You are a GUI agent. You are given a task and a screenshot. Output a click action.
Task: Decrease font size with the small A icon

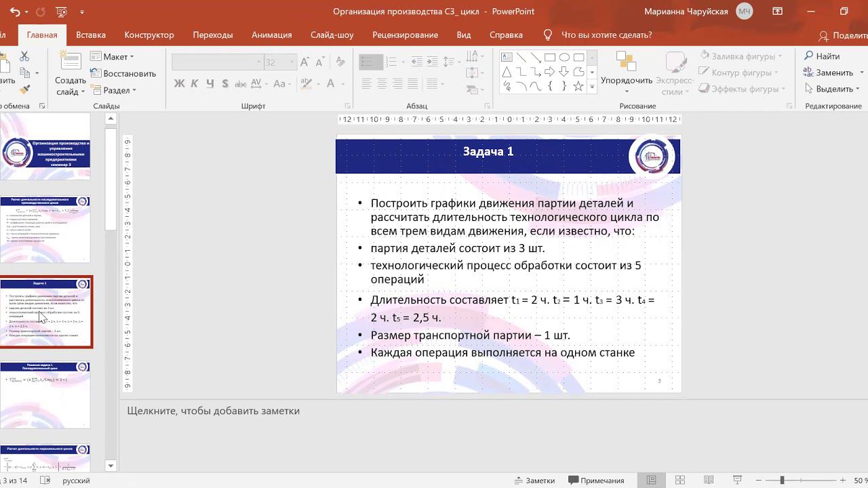point(319,62)
